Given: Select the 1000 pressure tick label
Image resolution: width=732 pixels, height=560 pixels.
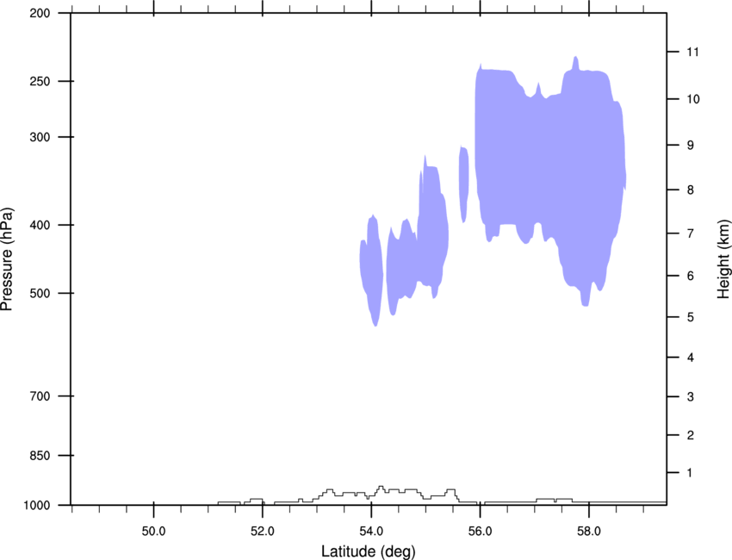Looking at the screenshot, I should pos(36,506).
